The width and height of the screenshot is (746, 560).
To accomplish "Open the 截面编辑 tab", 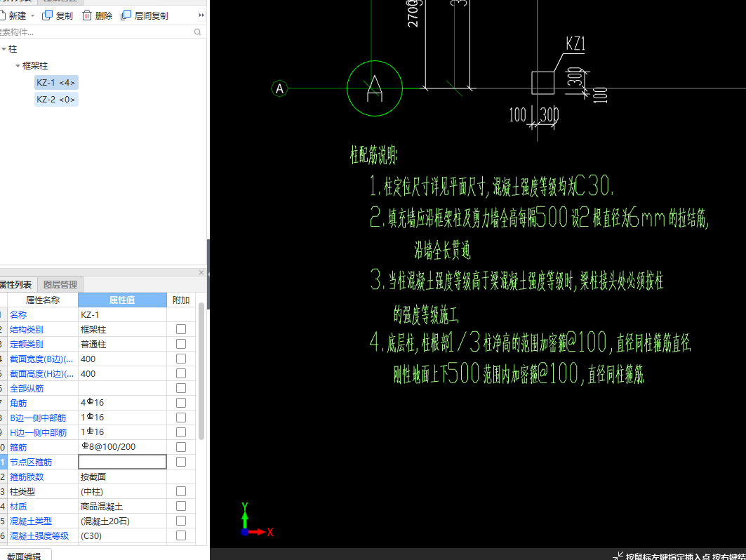I will coord(24,556).
